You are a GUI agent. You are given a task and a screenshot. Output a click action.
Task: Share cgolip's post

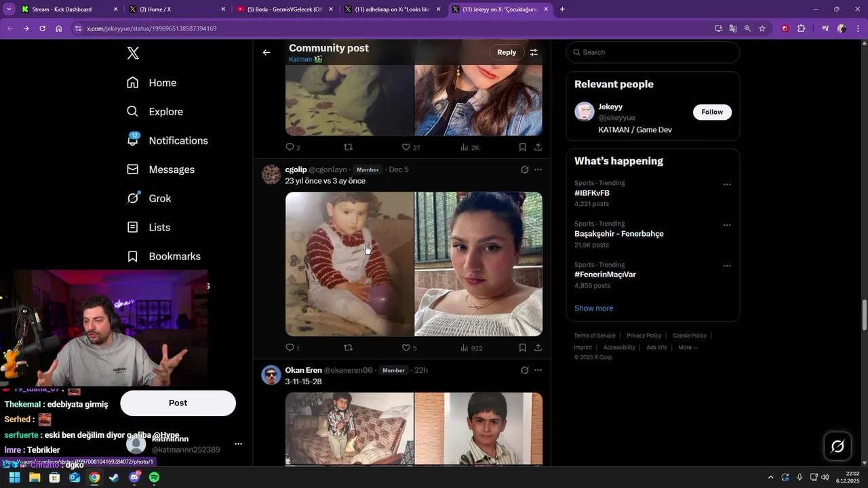[x=538, y=348]
